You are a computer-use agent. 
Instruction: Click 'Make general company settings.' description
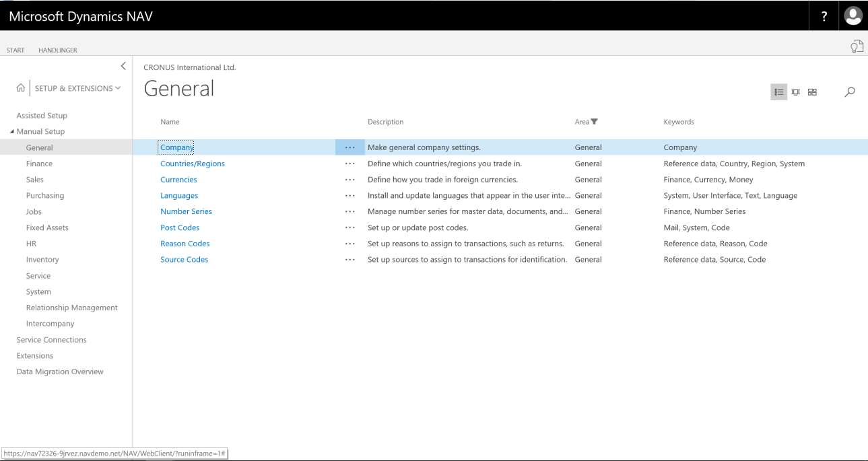424,147
